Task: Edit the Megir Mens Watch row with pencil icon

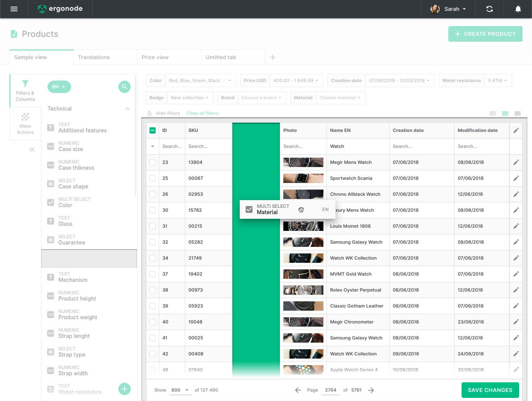Action: [x=516, y=162]
